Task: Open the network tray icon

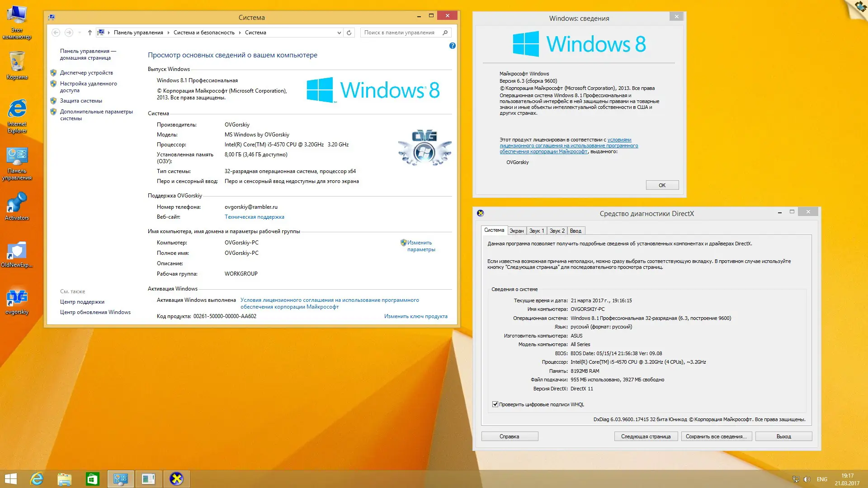Action: [796, 479]
